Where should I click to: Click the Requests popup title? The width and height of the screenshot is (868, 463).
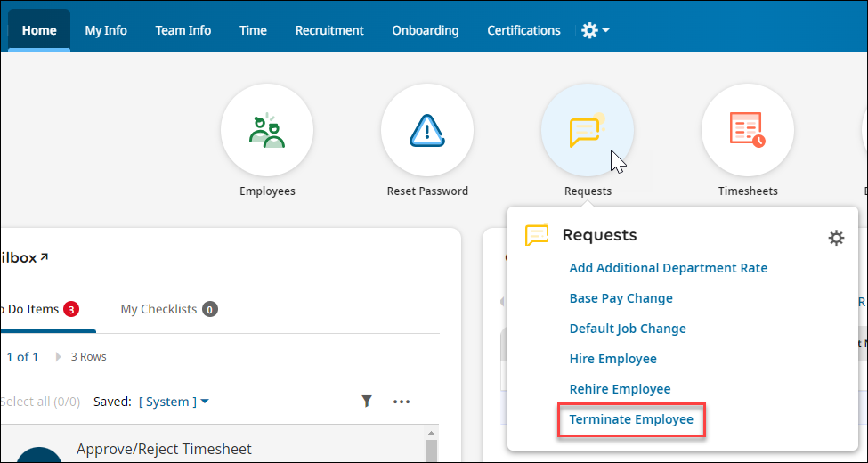tap(599, 235)
